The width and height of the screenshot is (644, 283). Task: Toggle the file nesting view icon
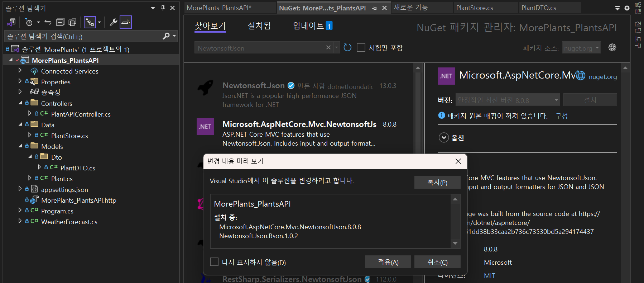90,22
